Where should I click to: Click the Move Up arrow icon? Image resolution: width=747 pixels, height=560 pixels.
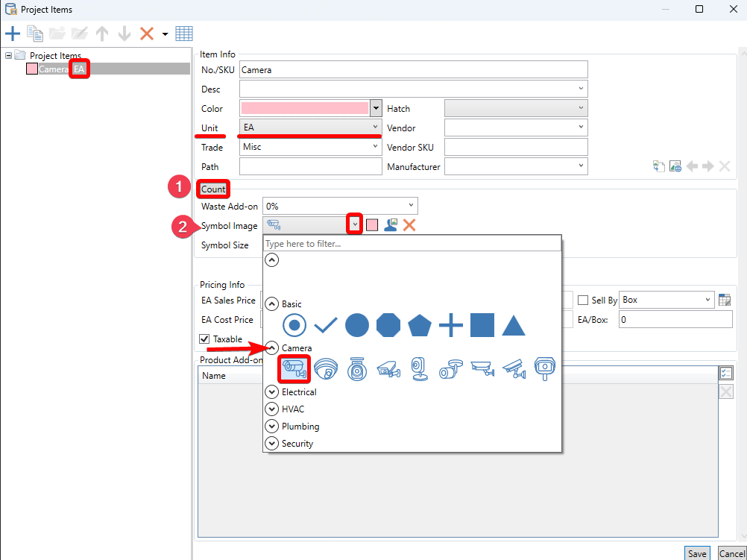click(102, 34)
